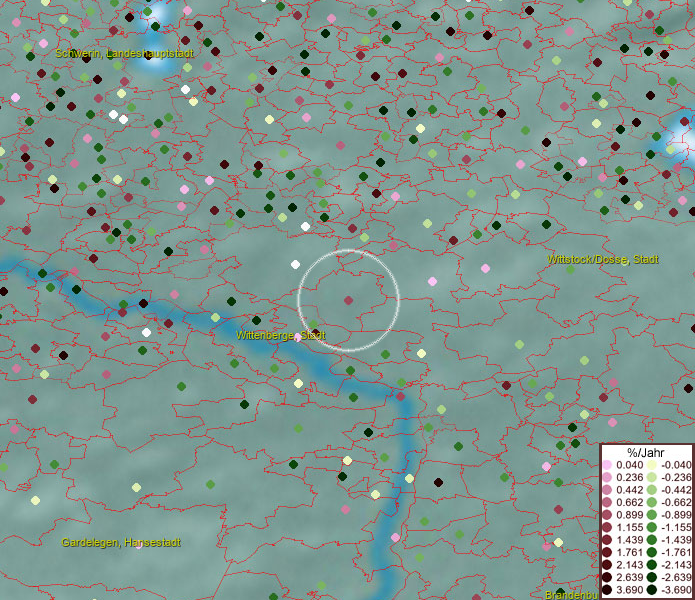Click the -0.040 pale yellow legend swatch
The width and height of the screenshot is (695, 600).
point(652,465)
